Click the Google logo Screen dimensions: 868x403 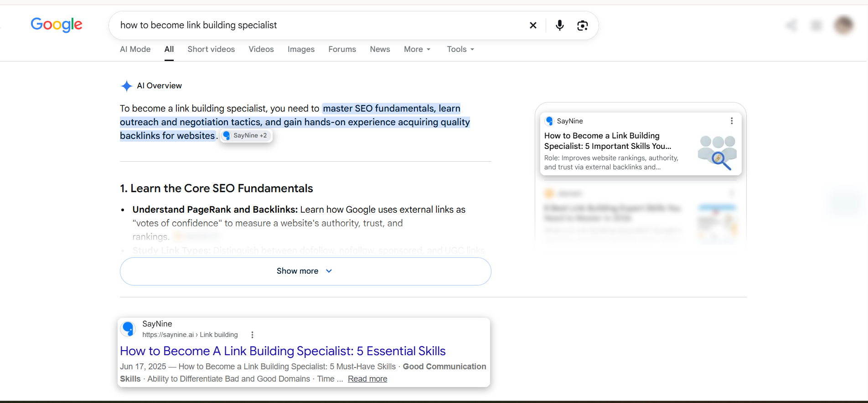(x=57, y=25)
